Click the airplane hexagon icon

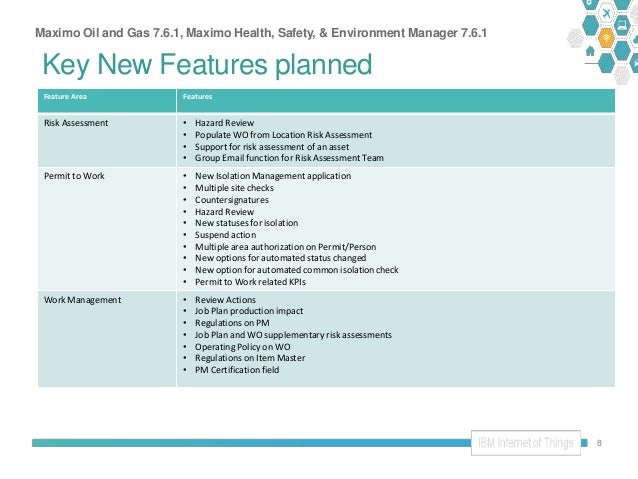point(606,13)
